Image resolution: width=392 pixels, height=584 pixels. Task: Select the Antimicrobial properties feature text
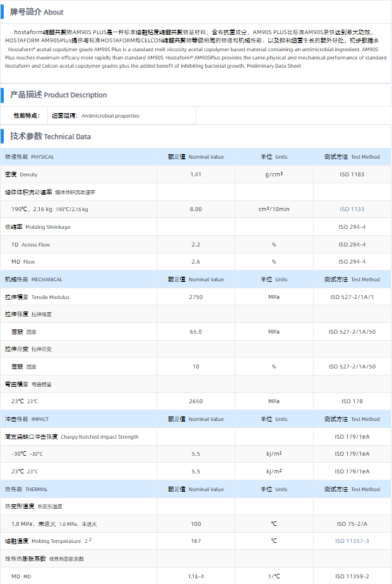pos(110,116)
